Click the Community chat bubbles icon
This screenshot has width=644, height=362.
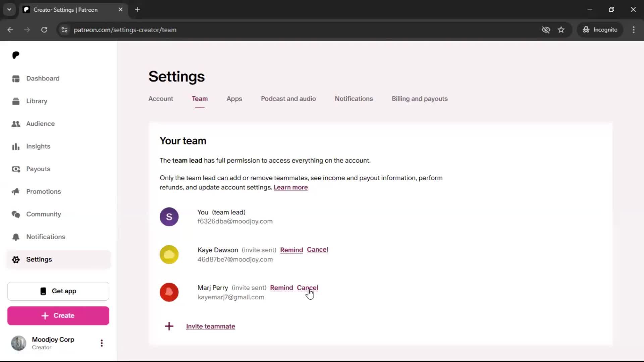click(x=16, y=214)
